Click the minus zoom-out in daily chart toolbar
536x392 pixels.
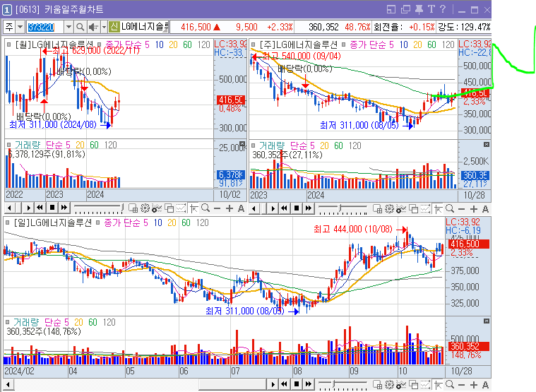pos(461,385)
